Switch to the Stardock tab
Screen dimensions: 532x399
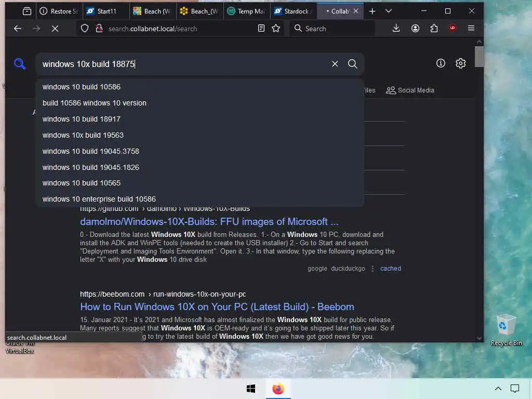pos(293,11)
